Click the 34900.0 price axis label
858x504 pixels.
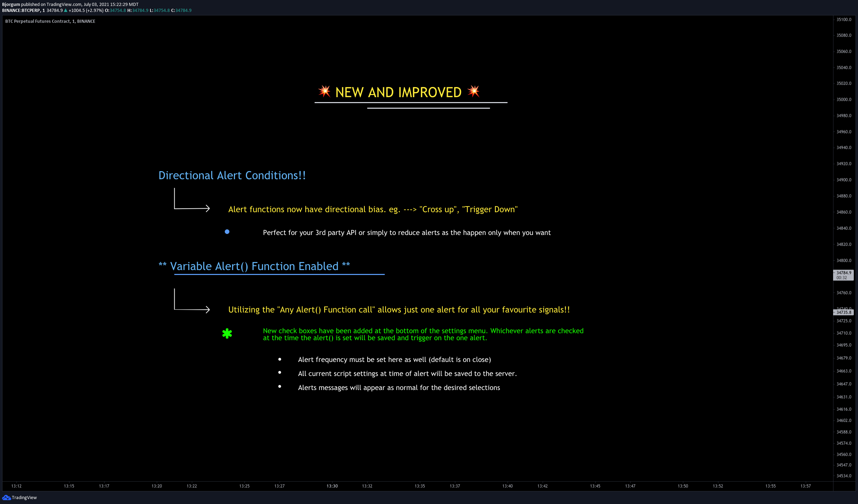tap(844, 180)
